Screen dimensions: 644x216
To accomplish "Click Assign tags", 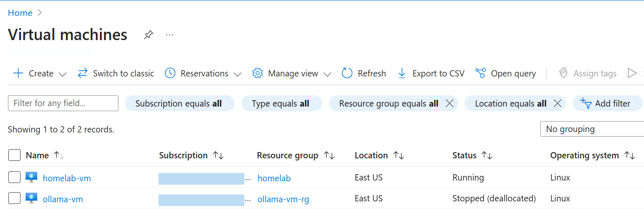I will (588, 74).
